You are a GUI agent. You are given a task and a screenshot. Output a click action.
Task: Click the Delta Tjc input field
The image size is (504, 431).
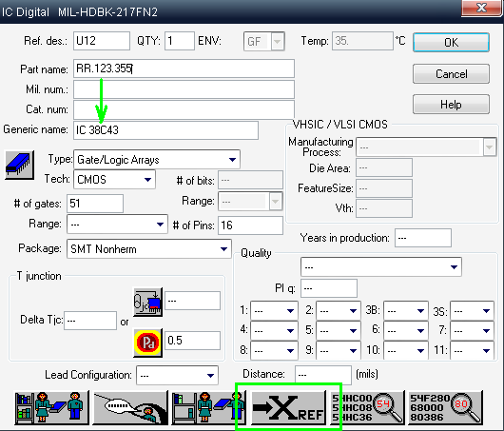point(90,321)
